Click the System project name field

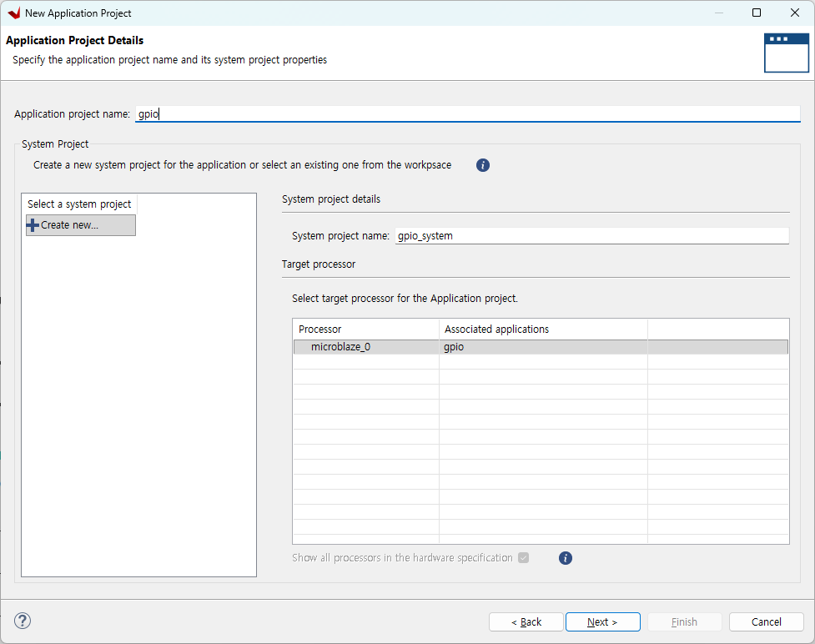591,236
